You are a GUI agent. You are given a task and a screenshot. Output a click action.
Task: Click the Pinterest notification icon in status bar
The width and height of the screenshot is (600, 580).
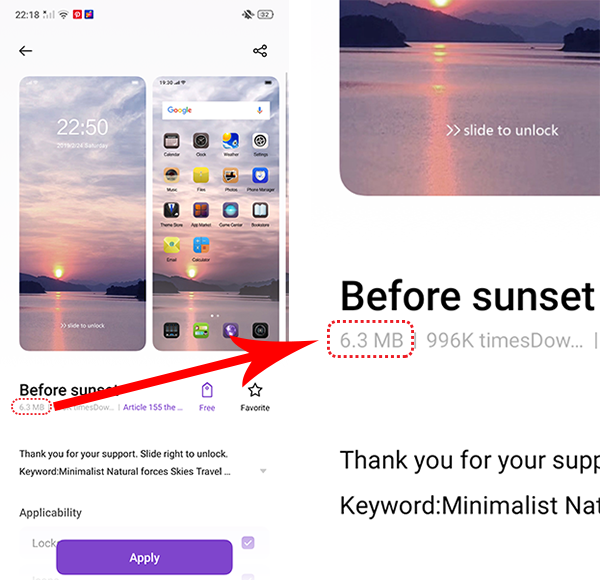[77, 15]
